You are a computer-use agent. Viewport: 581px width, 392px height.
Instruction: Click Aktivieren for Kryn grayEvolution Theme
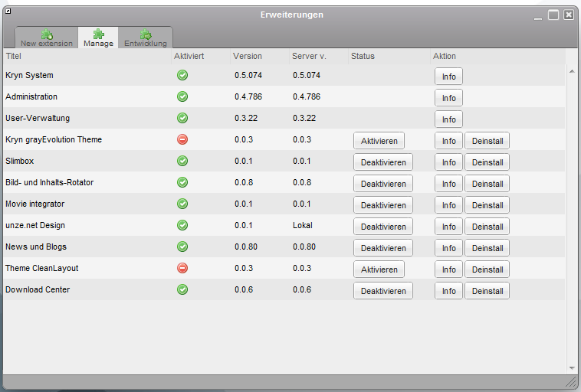(x=379, y=141)
